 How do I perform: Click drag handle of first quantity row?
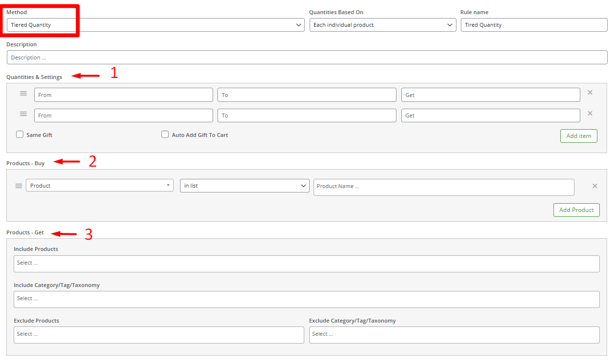pos(23,94)
